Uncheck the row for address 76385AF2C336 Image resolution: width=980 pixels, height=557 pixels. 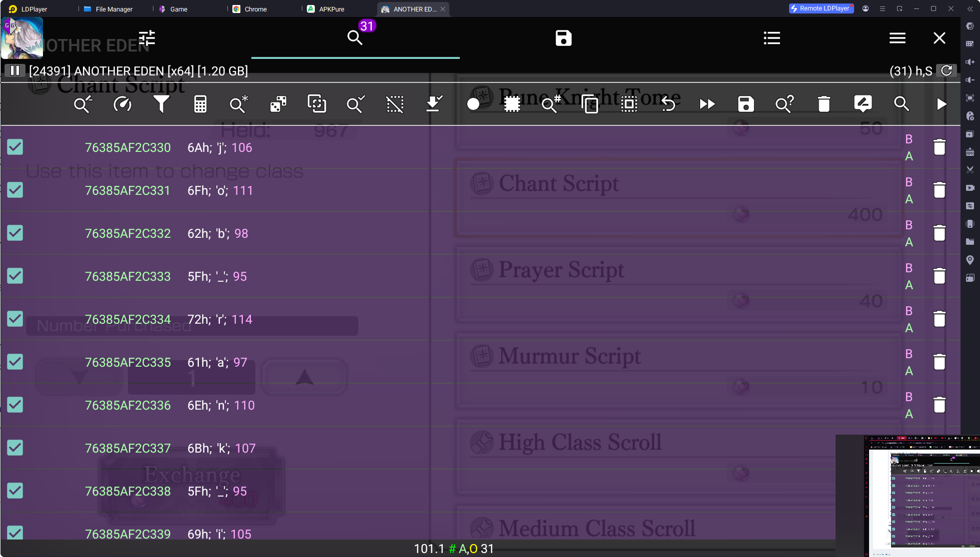coord(15,405)
